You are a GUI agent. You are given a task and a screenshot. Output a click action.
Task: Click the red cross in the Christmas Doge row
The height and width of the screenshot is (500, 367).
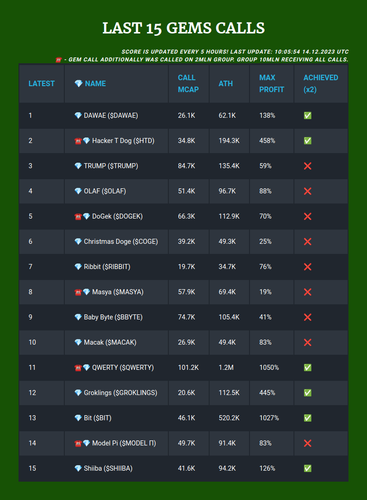[308, 242]
